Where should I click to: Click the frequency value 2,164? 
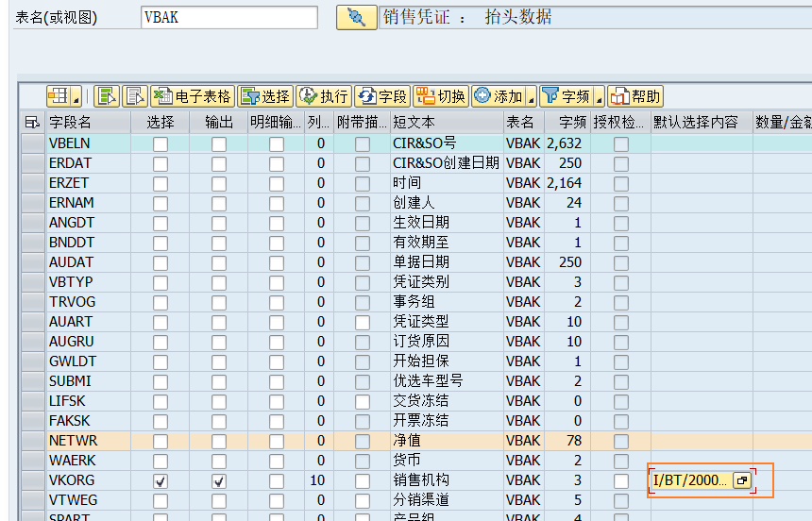564,183
